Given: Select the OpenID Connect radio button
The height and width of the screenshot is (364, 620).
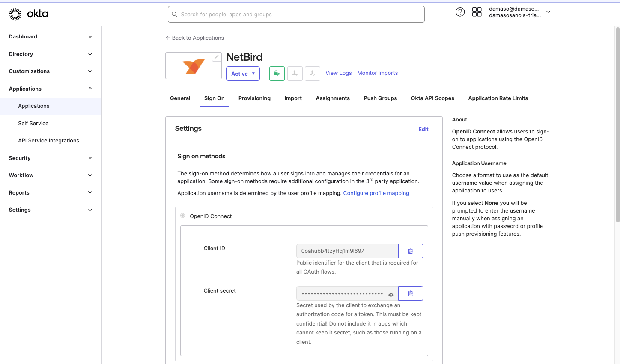Looking at the screenshot, I should click(182, 216).
